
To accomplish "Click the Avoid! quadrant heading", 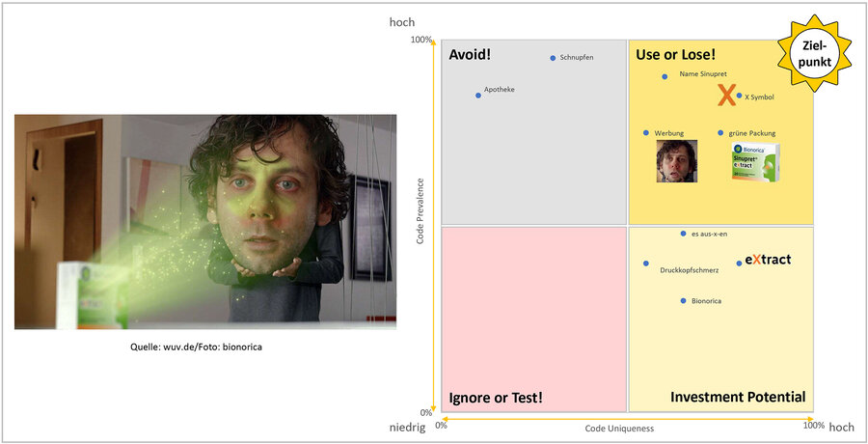I will pos(471,54).
